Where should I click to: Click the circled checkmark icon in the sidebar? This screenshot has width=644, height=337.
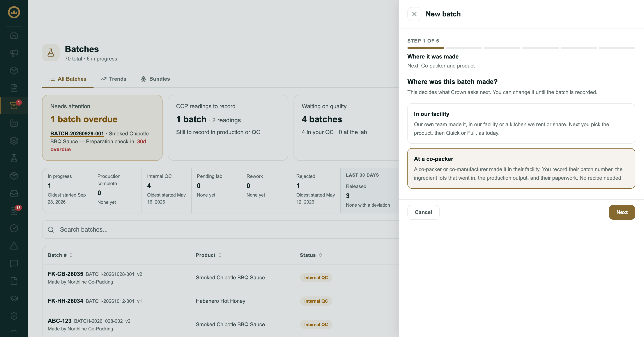point(14,228)
